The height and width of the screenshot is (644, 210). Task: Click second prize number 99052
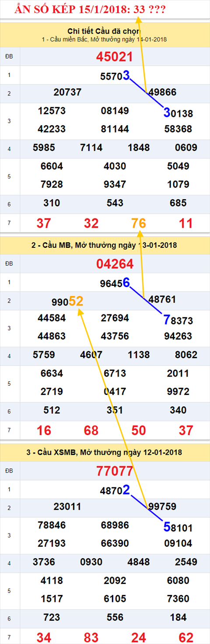(67, 301)
